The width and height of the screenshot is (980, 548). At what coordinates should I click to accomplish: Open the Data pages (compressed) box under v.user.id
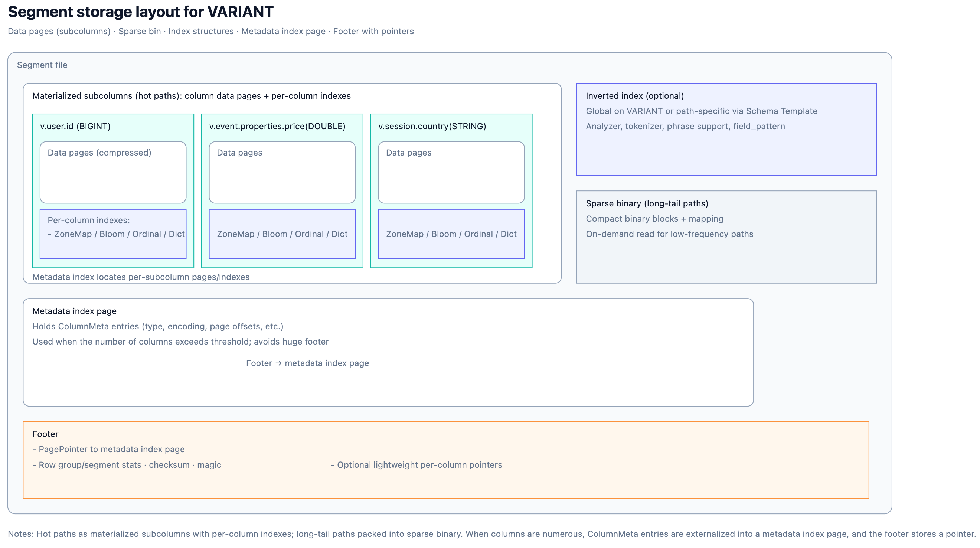coord(112,172)
